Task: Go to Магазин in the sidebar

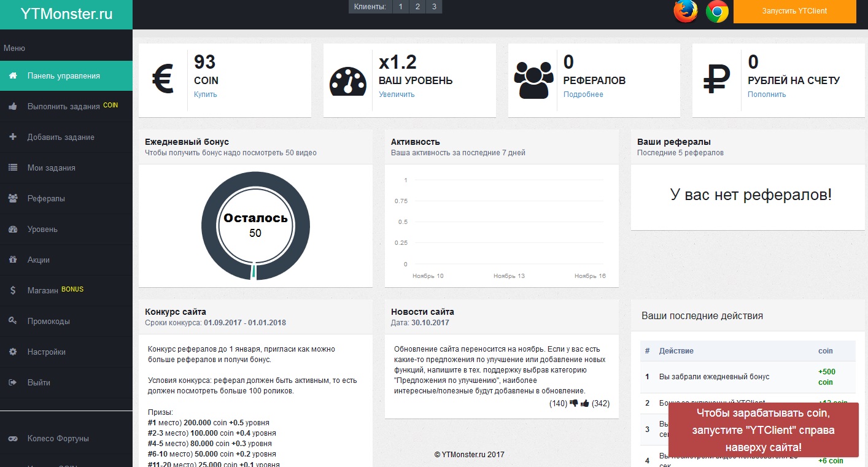Action: (66, 291)
